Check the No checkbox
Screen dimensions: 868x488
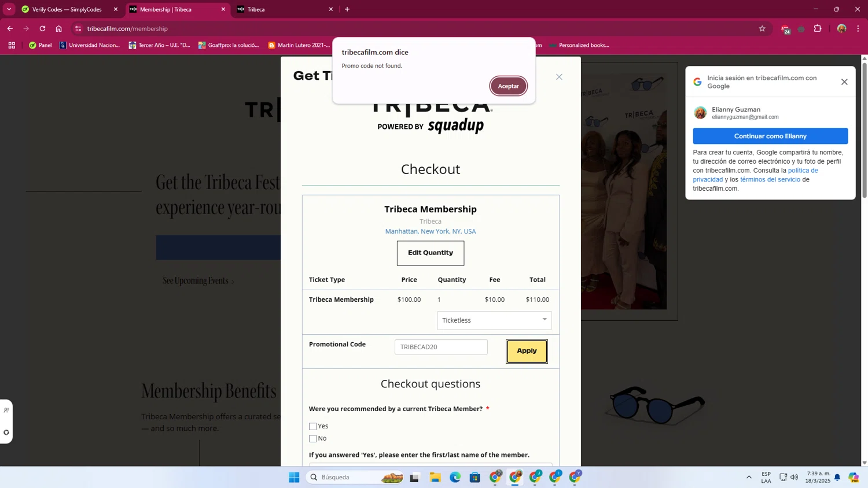312,439
